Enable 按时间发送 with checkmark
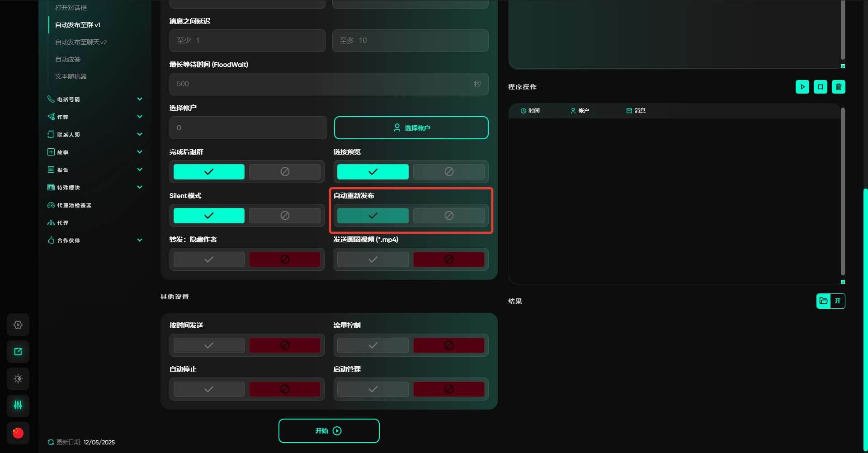This screenshot has width=868, height=453. 209,345
